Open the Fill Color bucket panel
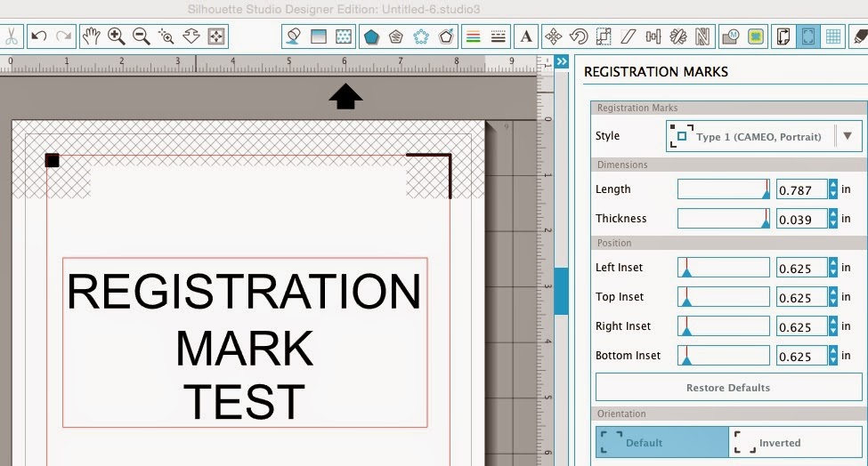This screenshot has width=868, height=466. click(294, 36)
